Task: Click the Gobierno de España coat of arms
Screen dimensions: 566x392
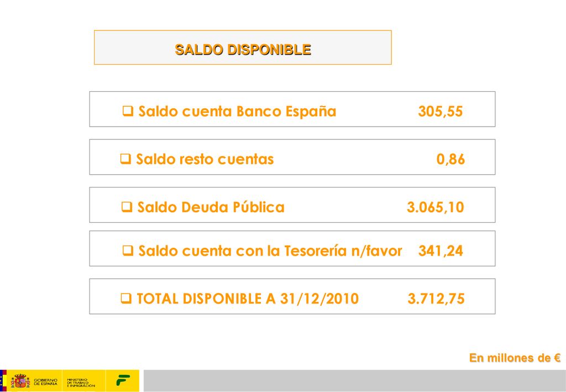Action: pos(20,381)
